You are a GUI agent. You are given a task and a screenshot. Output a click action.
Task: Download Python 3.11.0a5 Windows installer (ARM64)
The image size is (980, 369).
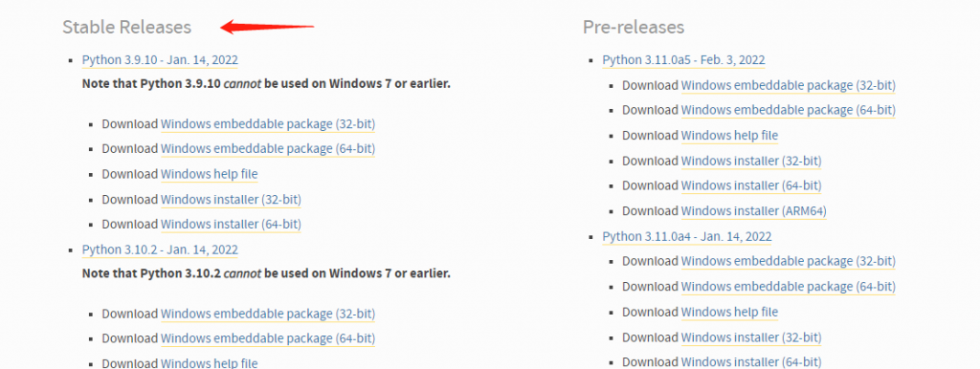pyautogui.click(x=754, y=211)
